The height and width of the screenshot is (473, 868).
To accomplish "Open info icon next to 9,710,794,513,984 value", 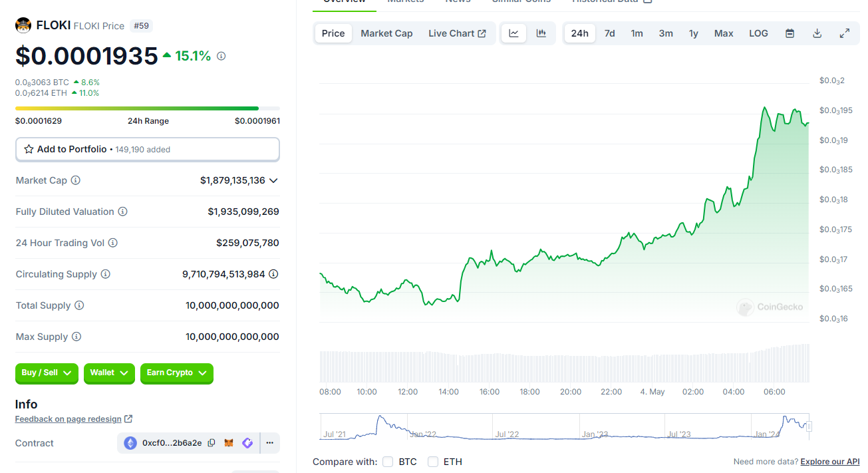I will [x=273, y=274].
